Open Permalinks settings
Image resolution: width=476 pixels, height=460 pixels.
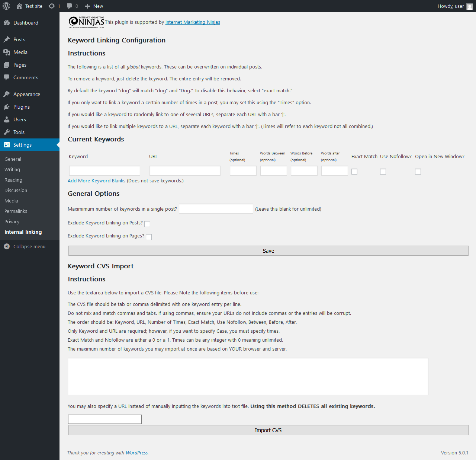tap(16, 211)
